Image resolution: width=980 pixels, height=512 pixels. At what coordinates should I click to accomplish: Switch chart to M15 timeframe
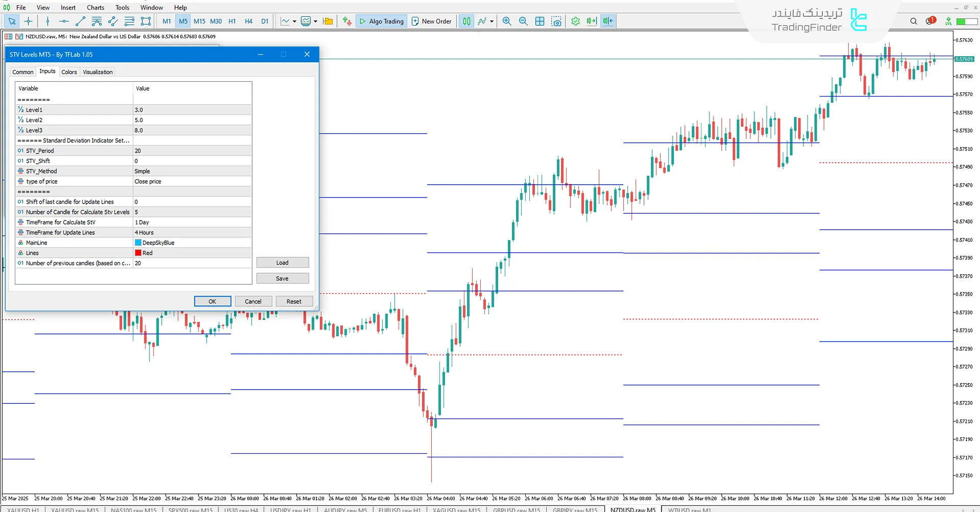199,21
